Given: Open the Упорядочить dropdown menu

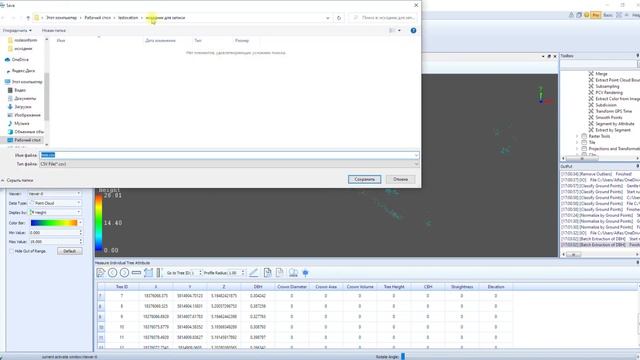Looking at the screenshot, I should tap(17, 31).
